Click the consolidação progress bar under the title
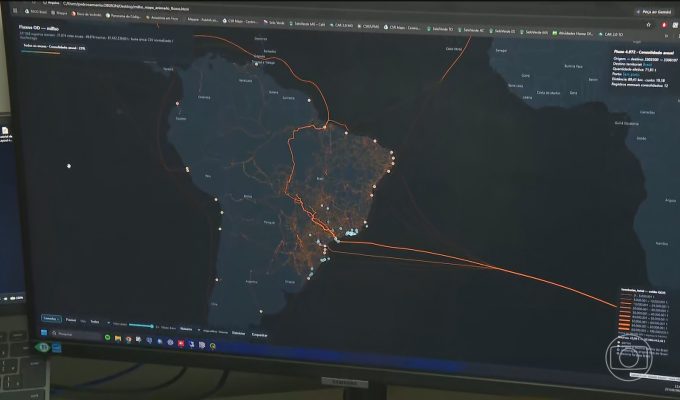Image resolution: width=680 pixels, height=400 pixels. pyautogui.click(x=40, y=52)
